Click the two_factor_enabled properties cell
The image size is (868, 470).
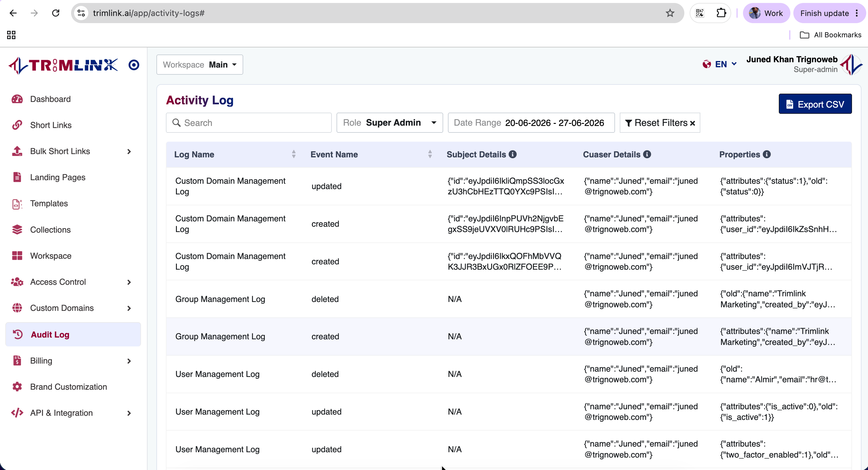tap(779, 450)
